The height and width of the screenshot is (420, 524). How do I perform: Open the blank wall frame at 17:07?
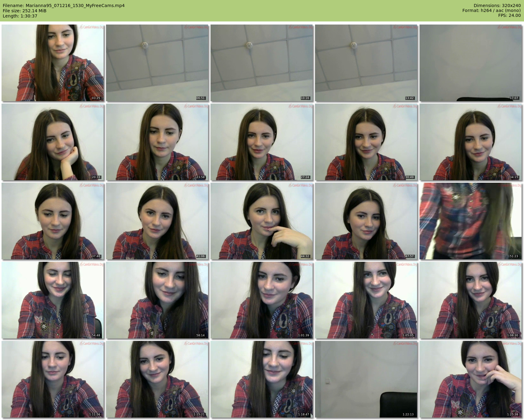click(x=471, y=63)
